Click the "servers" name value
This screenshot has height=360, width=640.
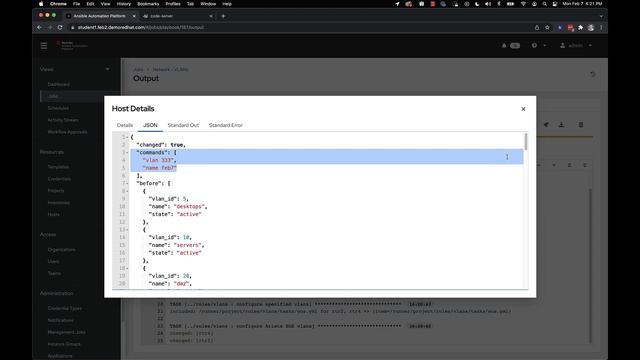(x=188, y=245)
